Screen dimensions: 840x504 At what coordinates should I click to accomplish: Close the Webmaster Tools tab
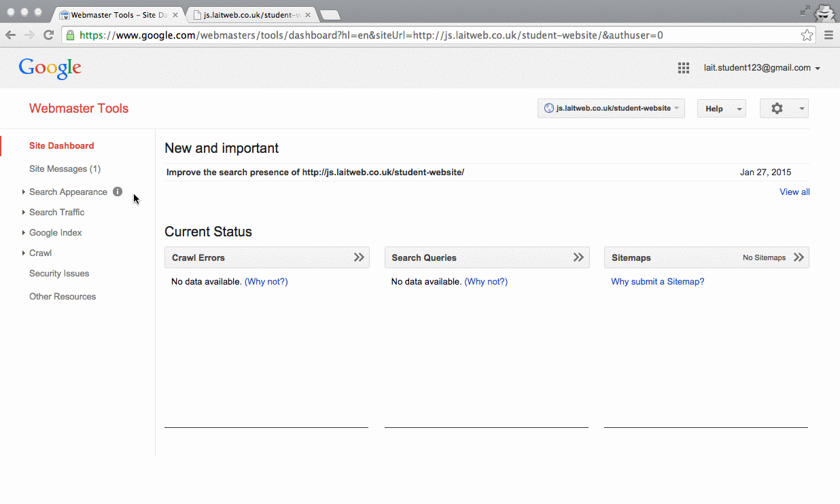[x=175, y=14]
